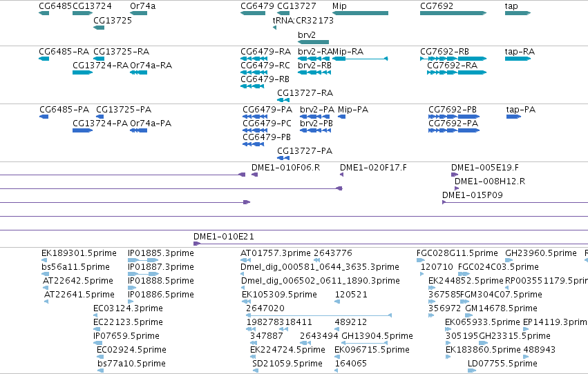
Task: Select protein CG7692-PB
Action: pyautogui.click(x=454, y=117)
